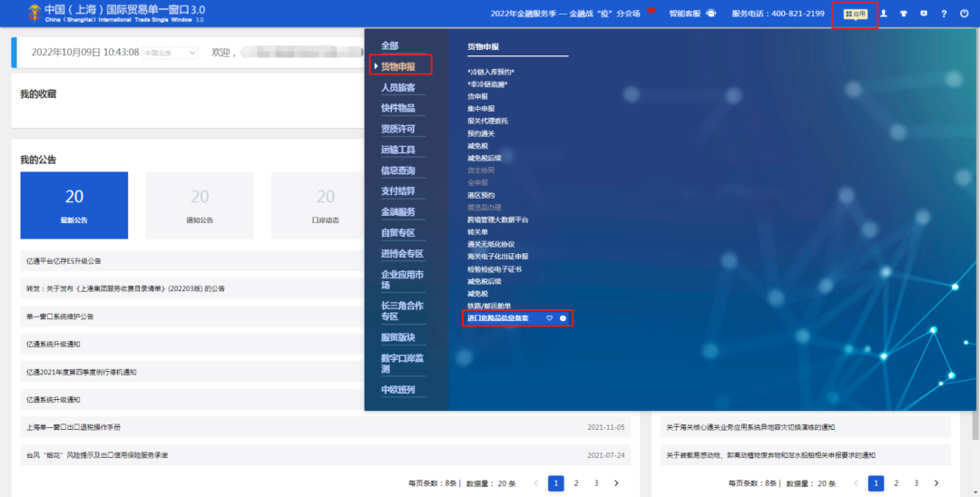Open 集中申报 application link
The image size is (980, 497).
pos(481,109)
